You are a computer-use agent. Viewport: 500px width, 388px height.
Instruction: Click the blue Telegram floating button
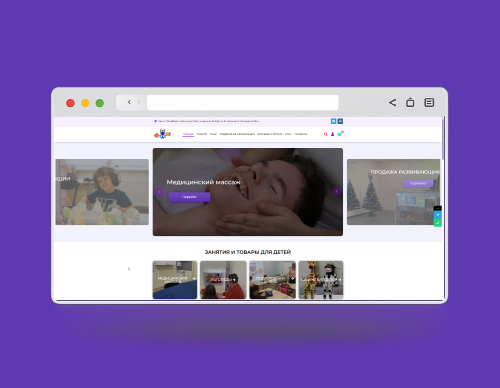tap(438, 215)
